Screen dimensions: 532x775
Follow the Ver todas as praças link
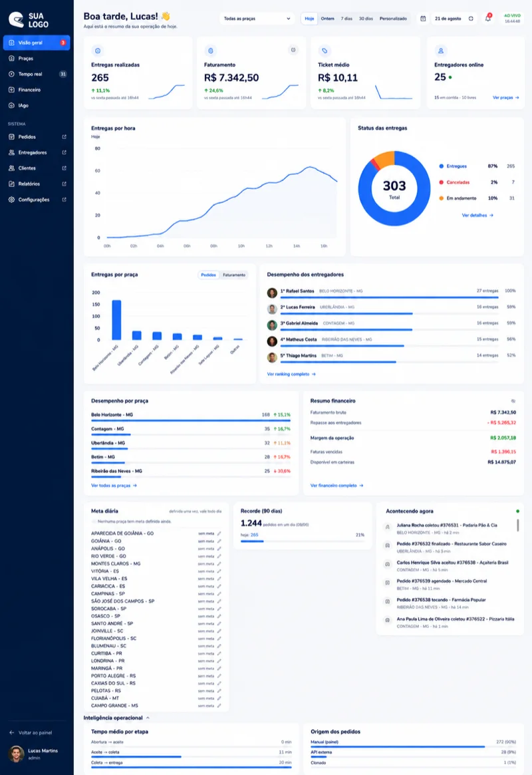(x=114, y=486)
